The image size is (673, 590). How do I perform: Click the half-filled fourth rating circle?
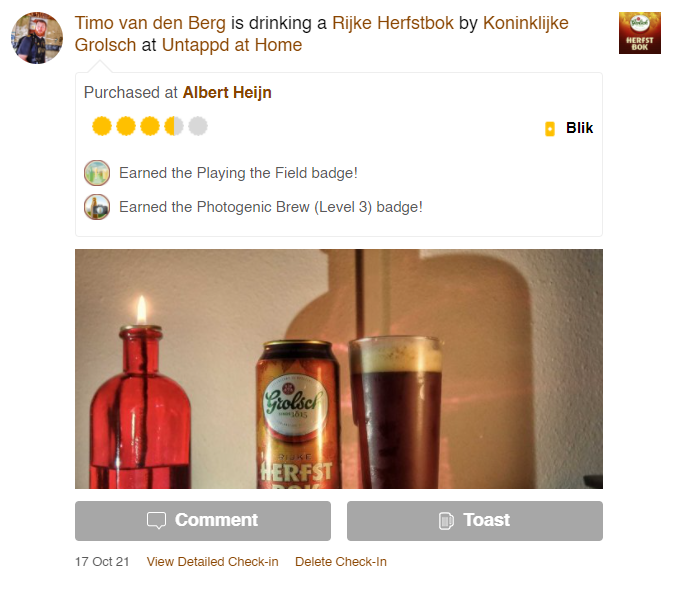click(x=174, y=126)
